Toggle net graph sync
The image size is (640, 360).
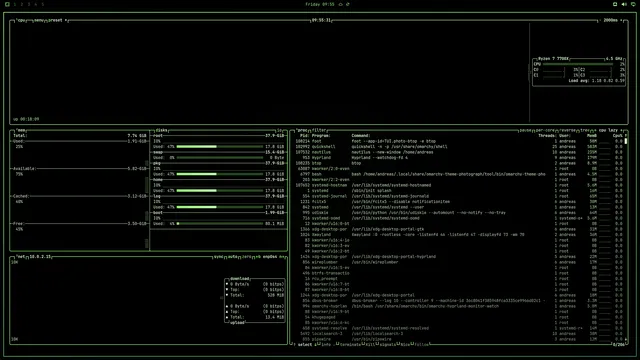[218, 257]
